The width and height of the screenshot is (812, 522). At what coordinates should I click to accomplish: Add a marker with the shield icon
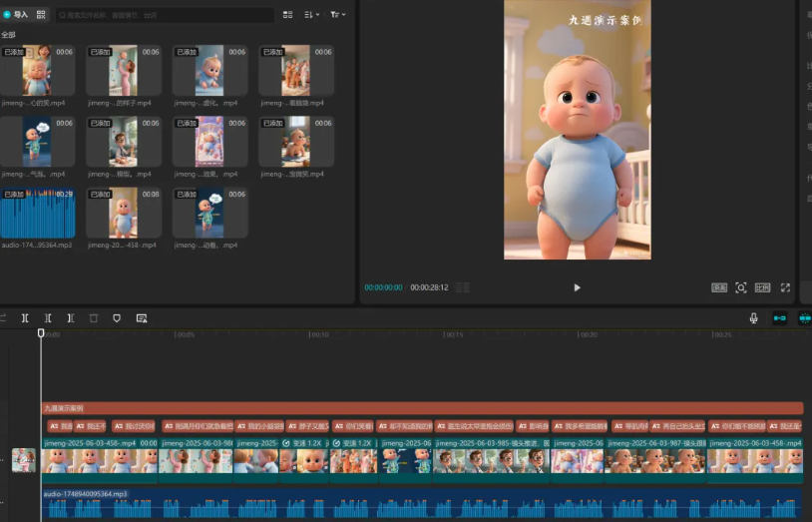click(x=117, y=318)
